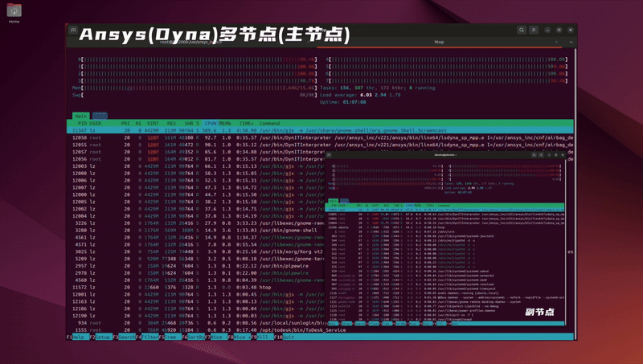The width and height of the screenshot is (643, 364).
Task: Select process row PID 12003 gjs
Action: [197, 166]
